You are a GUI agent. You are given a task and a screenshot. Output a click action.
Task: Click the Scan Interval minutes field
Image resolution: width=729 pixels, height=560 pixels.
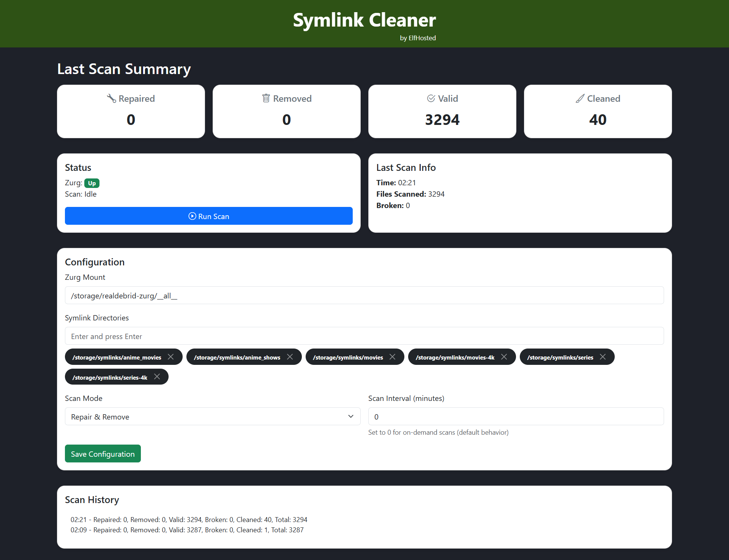[x=516, y=416]
